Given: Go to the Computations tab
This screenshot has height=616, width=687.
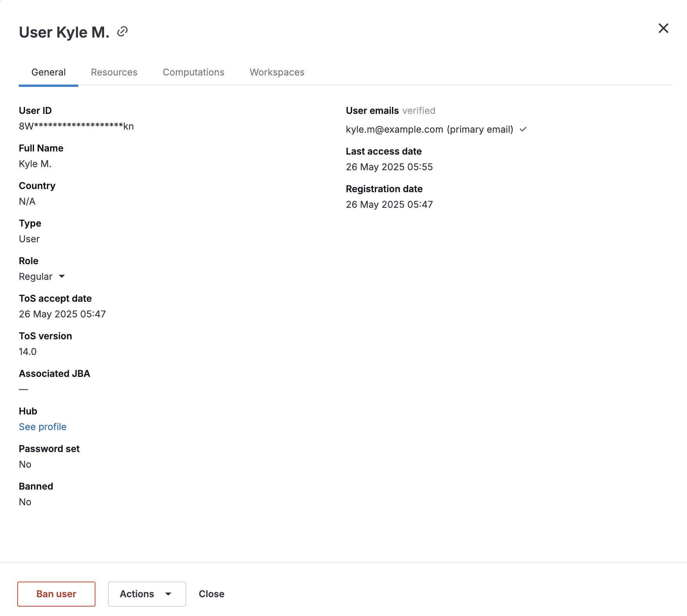Looking at the screenshot, I should [193, 72].
